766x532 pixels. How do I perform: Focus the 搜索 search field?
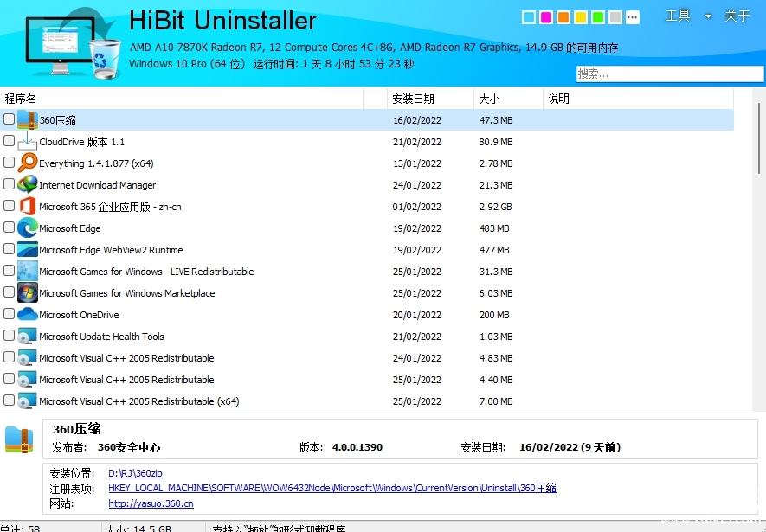[x=670, y=74]
